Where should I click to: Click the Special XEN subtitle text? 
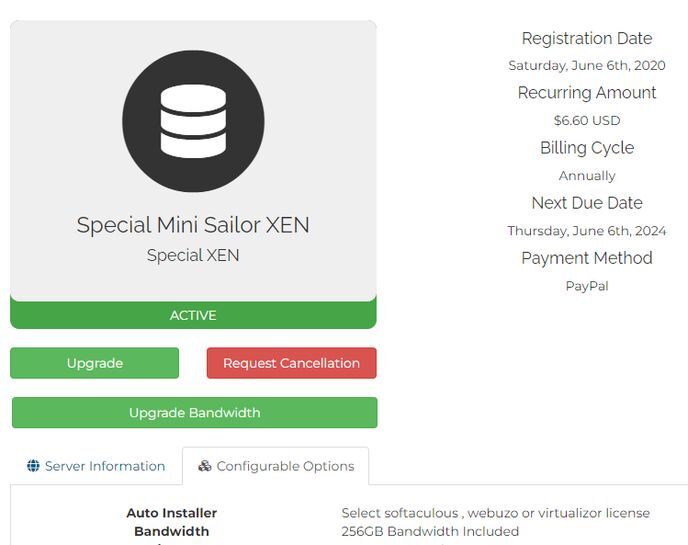pyautogui.click(x=193, y=255)
